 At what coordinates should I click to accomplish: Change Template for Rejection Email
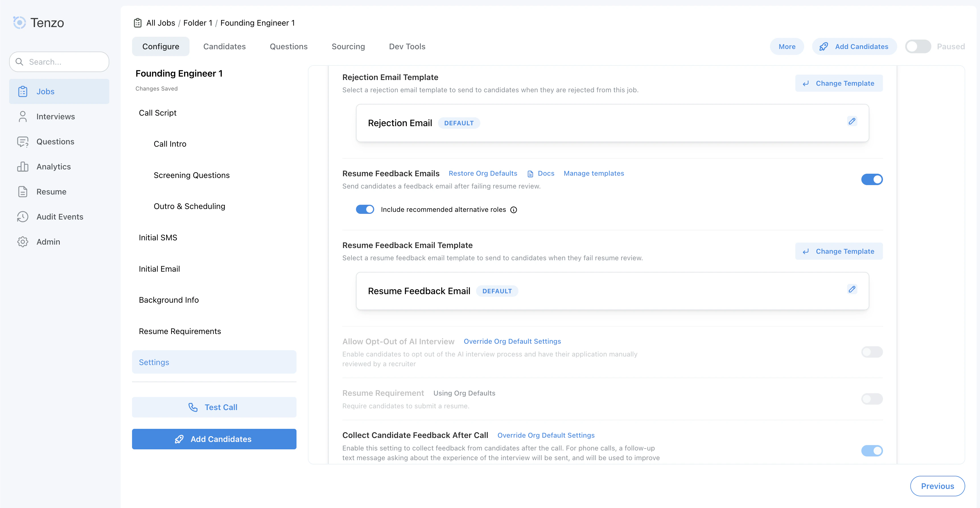click(x=839, y=83)
